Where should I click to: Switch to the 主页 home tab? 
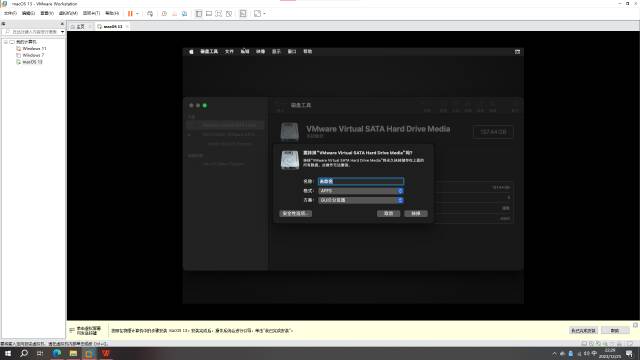(x=78, y=27)
